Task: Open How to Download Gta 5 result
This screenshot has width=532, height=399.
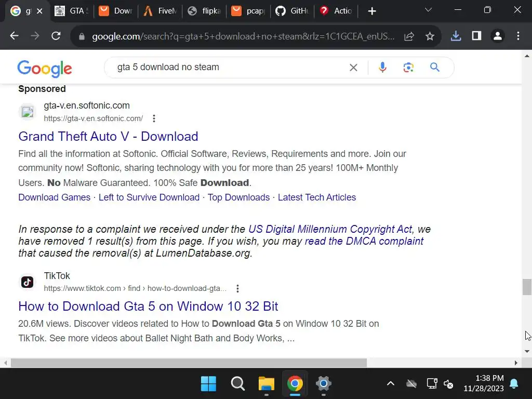Action: (148, 307)
